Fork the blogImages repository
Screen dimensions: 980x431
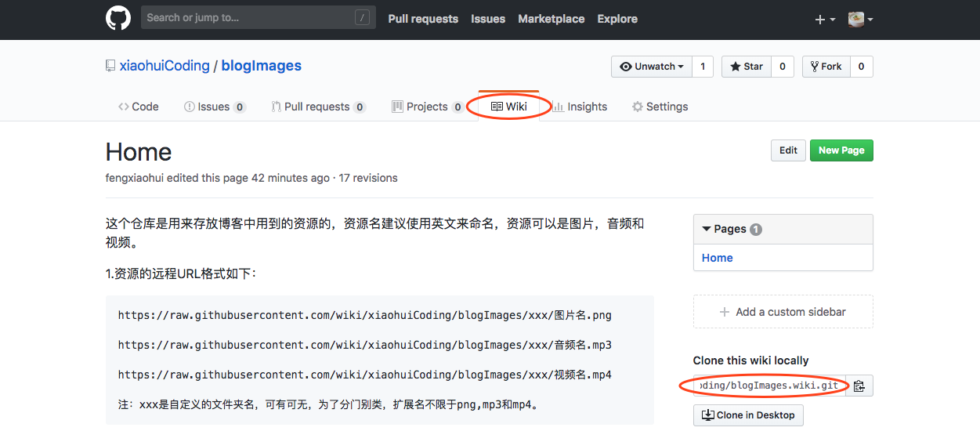(x=826, y=67)
